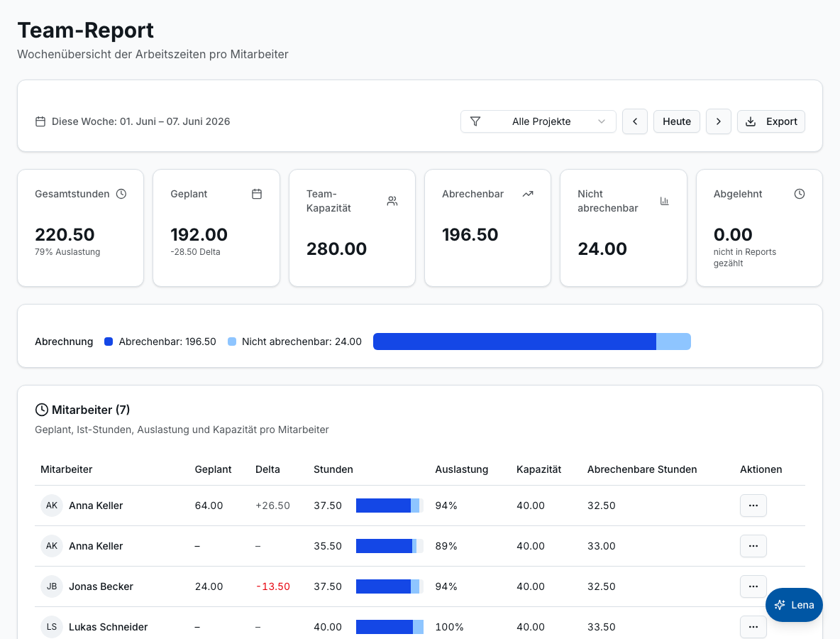Click the hours bar in Jonas Becker's row
Viewport: 840px width, 639px height.
pos(389,586)
